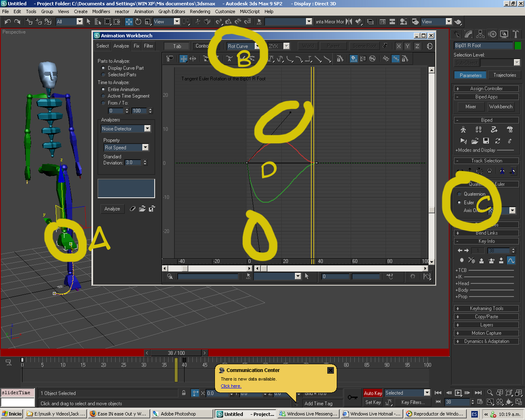Screen dimensions: 525x420
Task: Switch to the Filter tab in Workbench
Action: [x=148, y=46]
